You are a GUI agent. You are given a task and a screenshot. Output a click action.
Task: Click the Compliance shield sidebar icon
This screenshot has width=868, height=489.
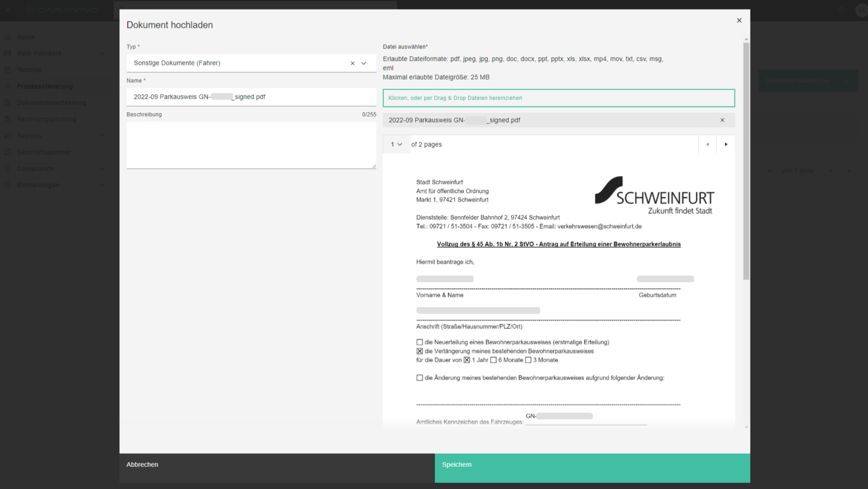pos(7,168)
